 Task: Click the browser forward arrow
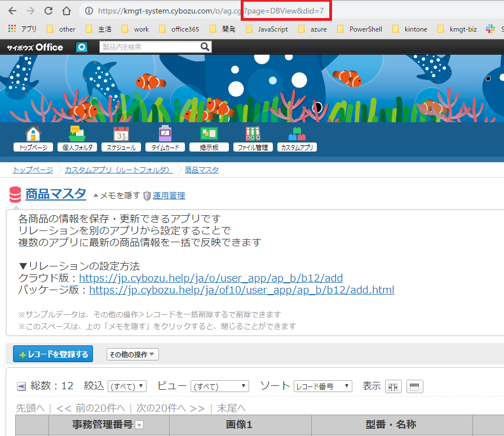click(30, 11)
